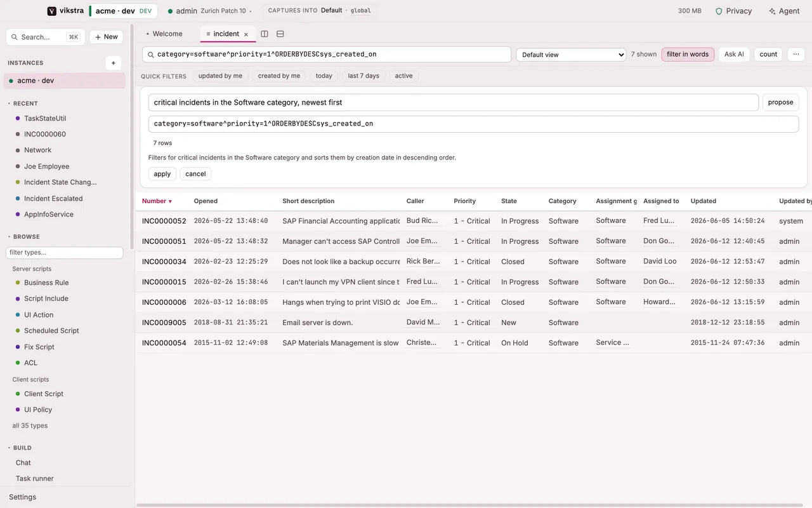
Task: Open TaskStateUtil from recent list
Action: 45,119
